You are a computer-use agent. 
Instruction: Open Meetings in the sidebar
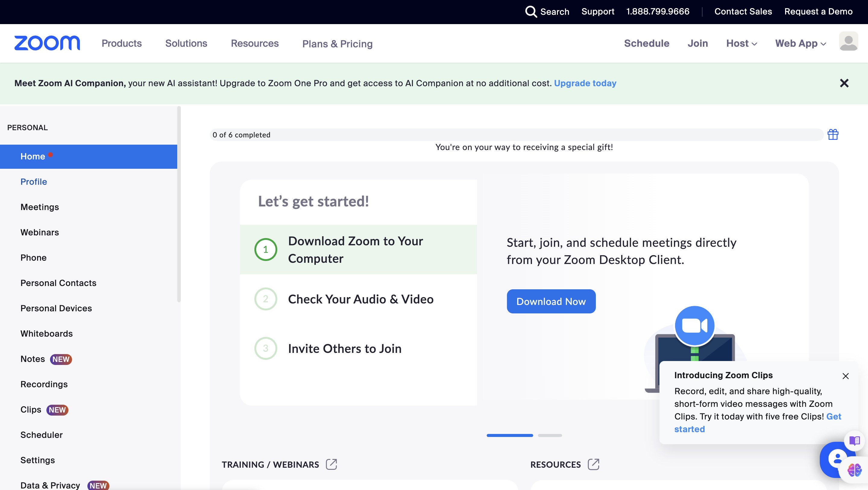(x=40, y=207)
